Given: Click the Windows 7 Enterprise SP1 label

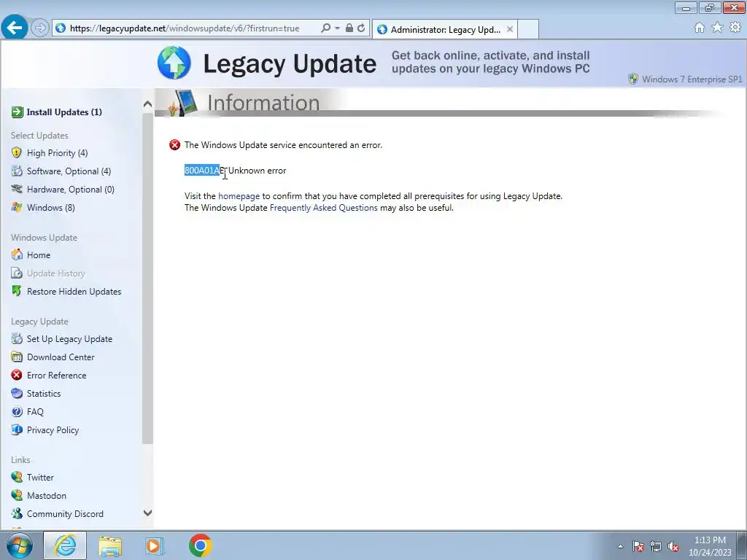Looking at the screenshot, I should coord(692,79).
